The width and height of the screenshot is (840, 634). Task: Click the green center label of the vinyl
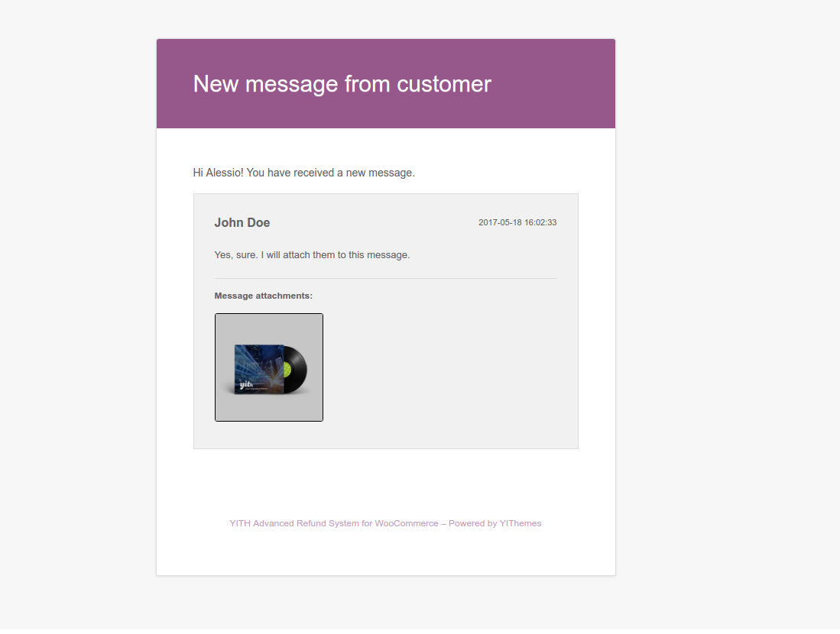pyautogui.click(x=289, y=369)
